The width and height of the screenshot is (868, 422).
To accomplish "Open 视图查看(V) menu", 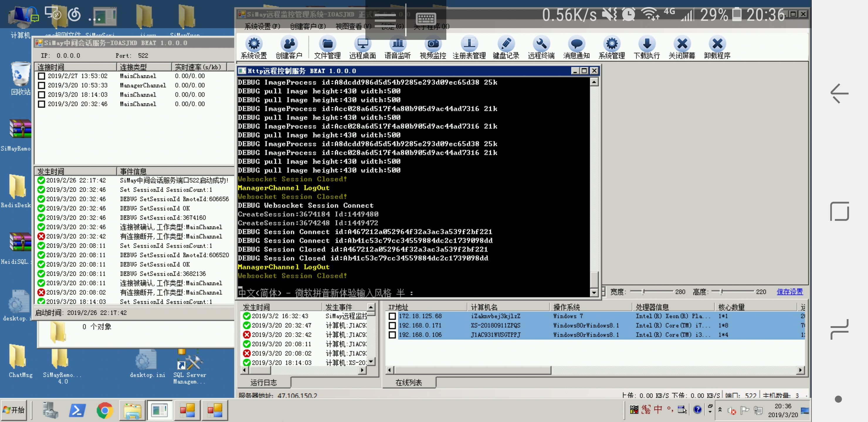I will [353, 26].
